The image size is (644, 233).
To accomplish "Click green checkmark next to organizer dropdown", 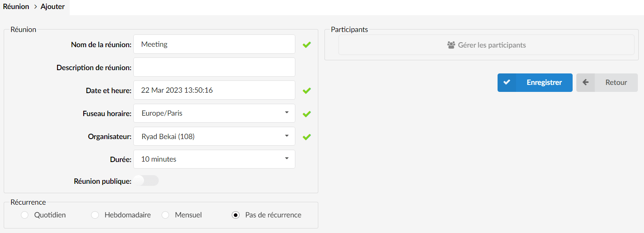I will coord(307,137).
